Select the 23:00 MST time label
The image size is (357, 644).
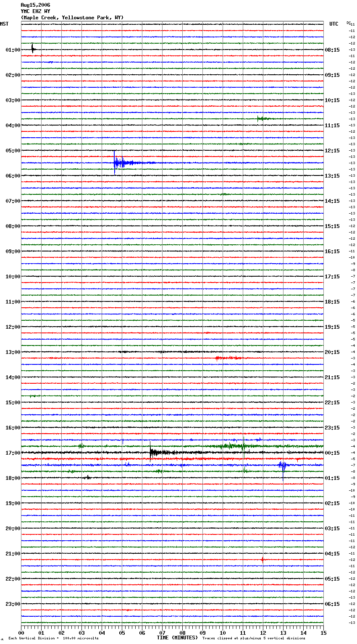tap(13, 604)
